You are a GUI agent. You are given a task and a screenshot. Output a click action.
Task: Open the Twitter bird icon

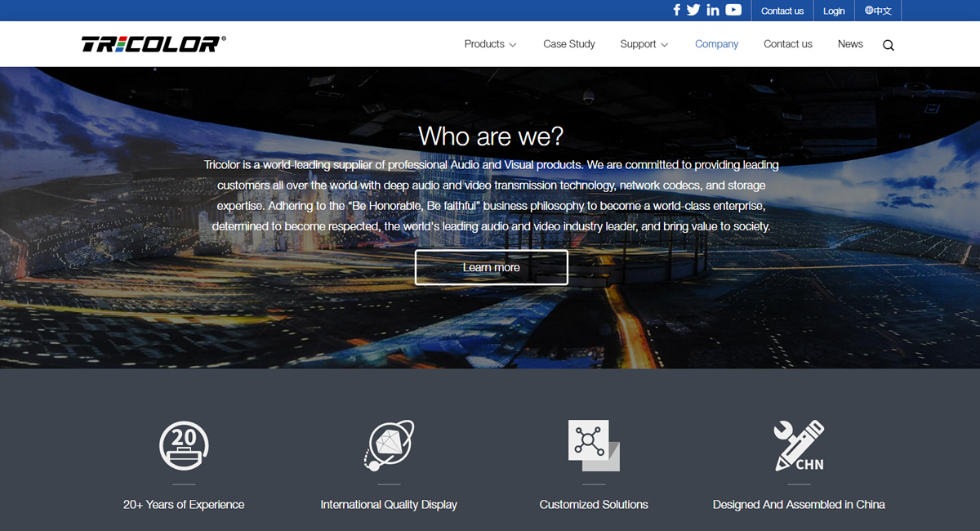[x=693, y=11]
